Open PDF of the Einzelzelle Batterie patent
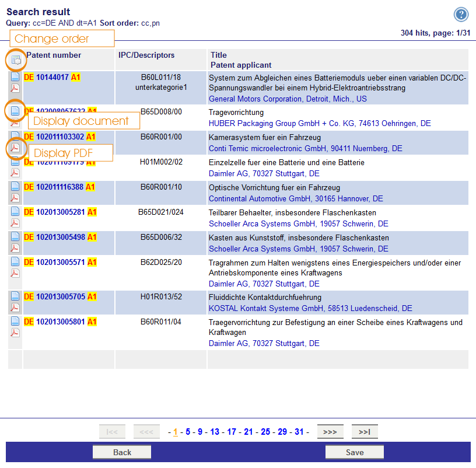Screen dimensions: 476x468 pos(15,173)
